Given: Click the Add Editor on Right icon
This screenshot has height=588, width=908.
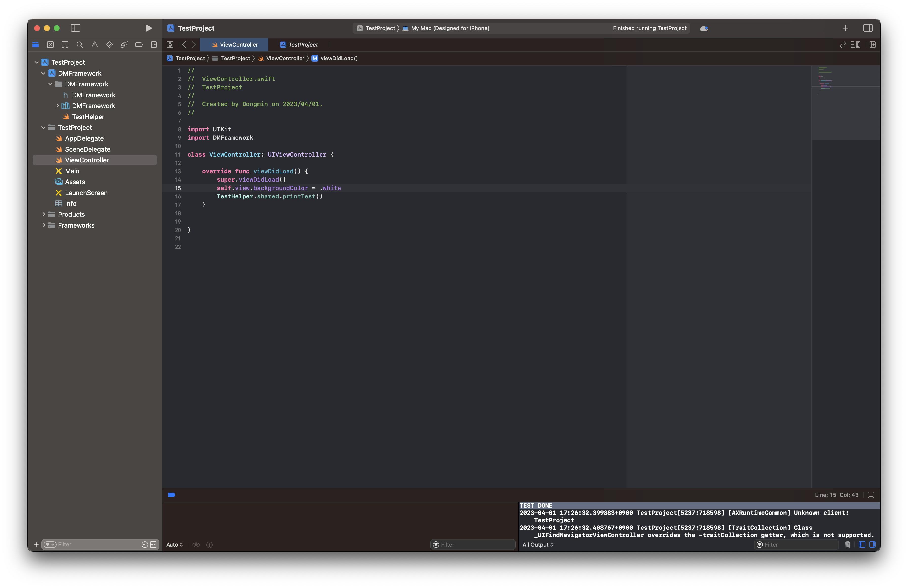Looking at the screenshot, I should 872,45.
